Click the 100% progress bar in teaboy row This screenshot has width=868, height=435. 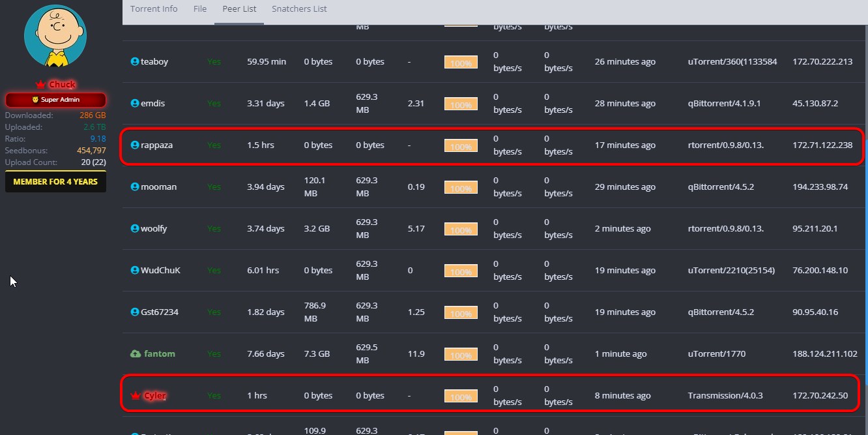(x=461, y=62)
